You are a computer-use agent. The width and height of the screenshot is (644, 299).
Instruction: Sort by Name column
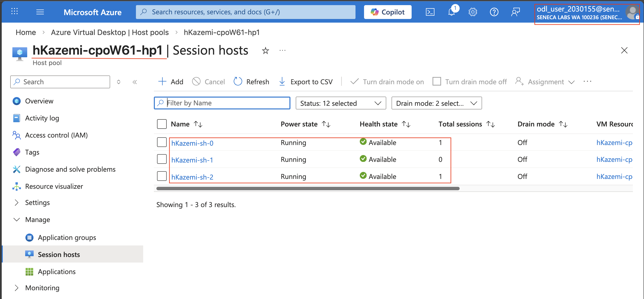coord(186,124)
